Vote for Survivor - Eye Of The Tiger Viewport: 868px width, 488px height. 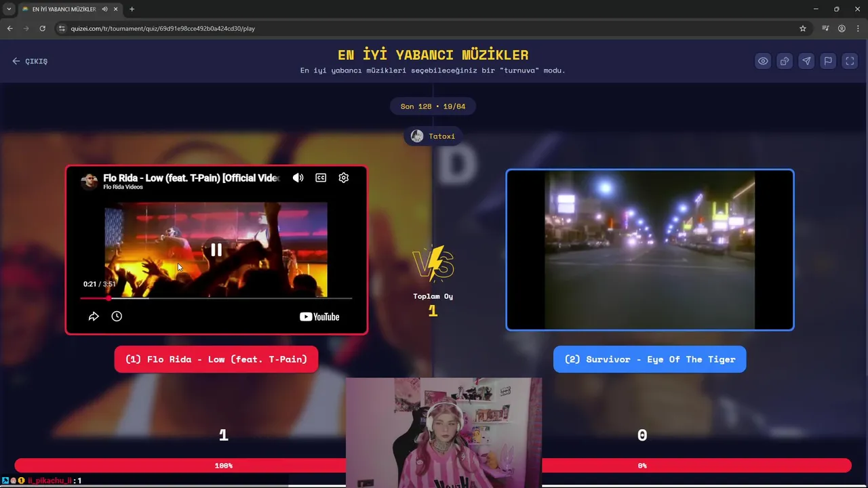click(650, 359)
